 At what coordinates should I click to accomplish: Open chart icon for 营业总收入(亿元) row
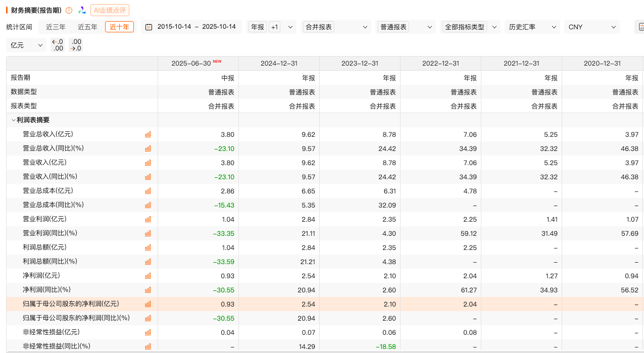point(148,134)
